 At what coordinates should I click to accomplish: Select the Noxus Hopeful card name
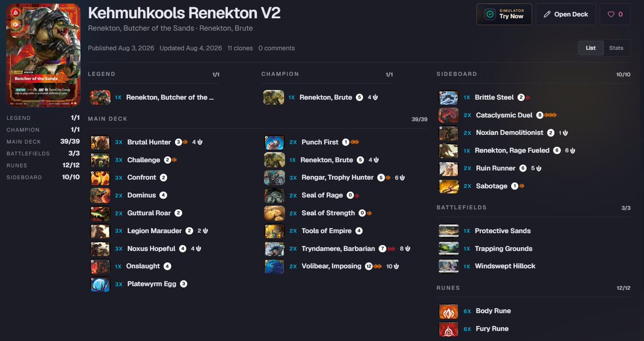pos(151,249)
